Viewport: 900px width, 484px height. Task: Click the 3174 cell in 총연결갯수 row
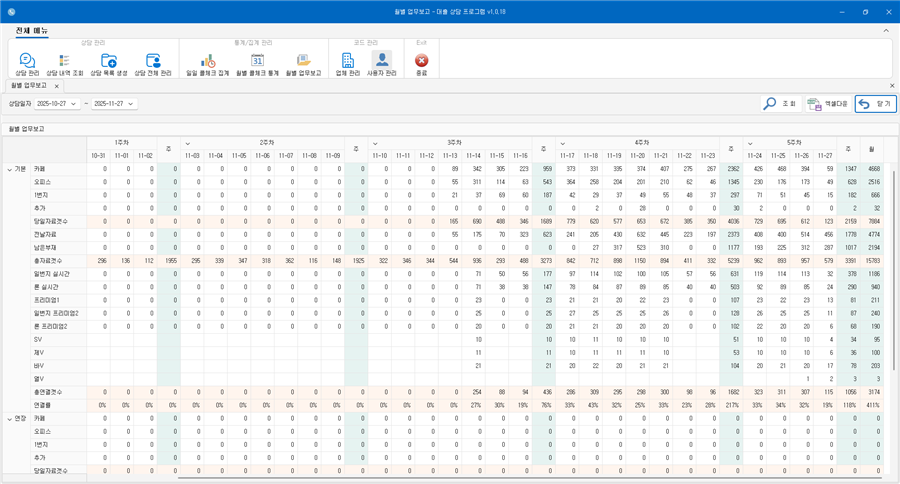tap(872, 392)
